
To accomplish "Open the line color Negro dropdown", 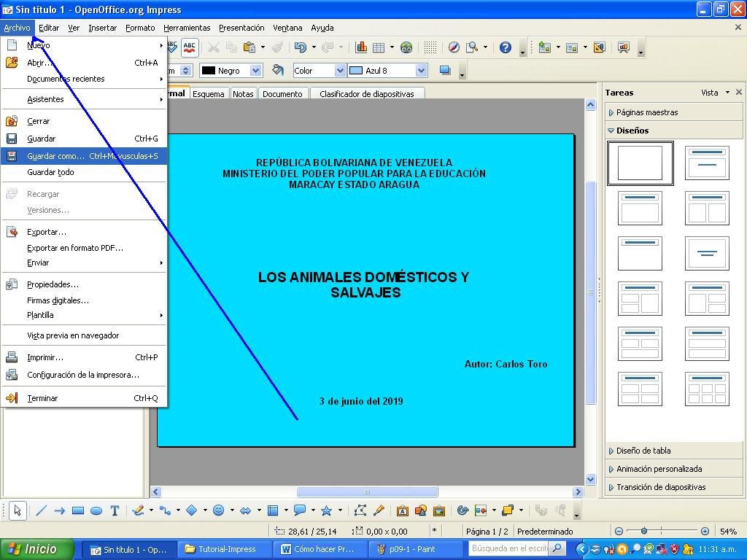I will point(256,71).
